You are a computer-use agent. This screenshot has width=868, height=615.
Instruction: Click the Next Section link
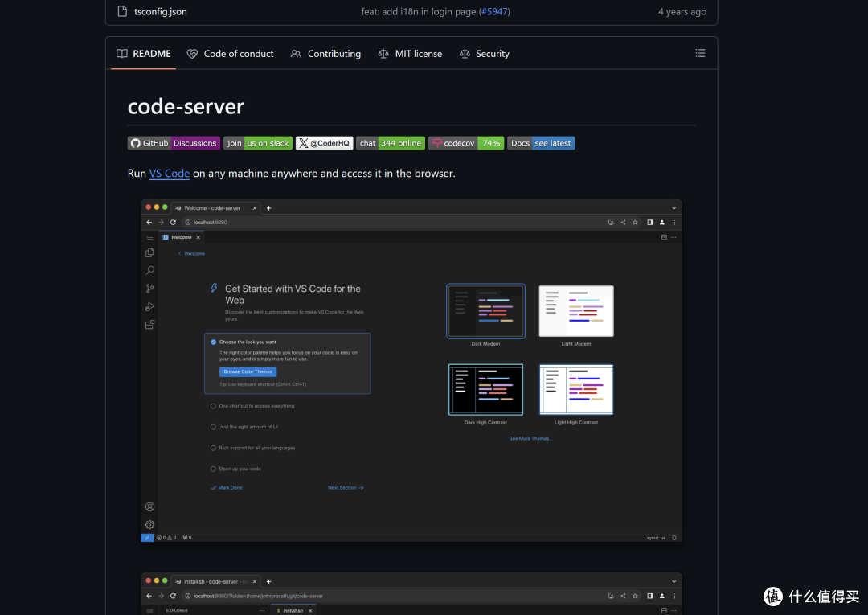[346, 488]
